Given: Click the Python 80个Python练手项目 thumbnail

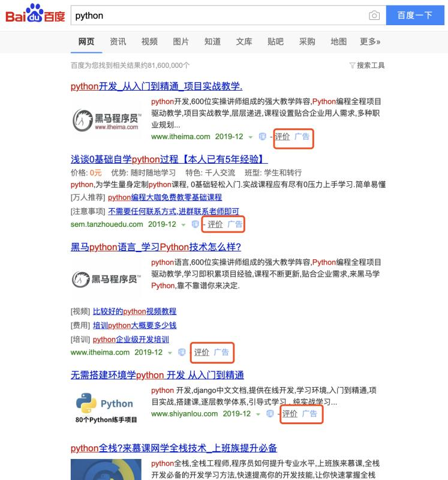Looking at the screenshot, I should point(106,408).
